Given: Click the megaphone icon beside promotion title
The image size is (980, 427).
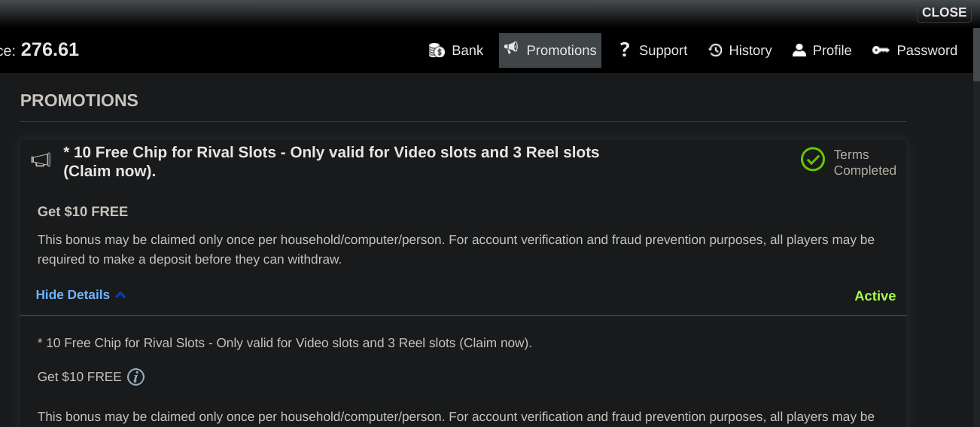Looking at the screenshot, I should pyautogui.click(x=41, y=160).
